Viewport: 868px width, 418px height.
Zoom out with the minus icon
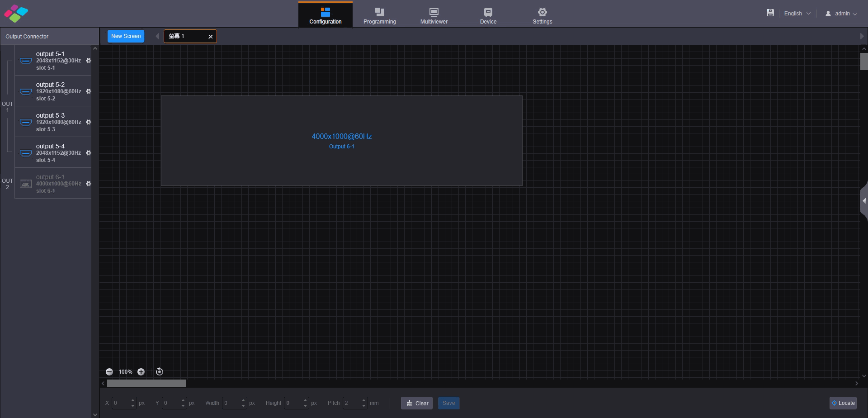(x=109, y=372)
